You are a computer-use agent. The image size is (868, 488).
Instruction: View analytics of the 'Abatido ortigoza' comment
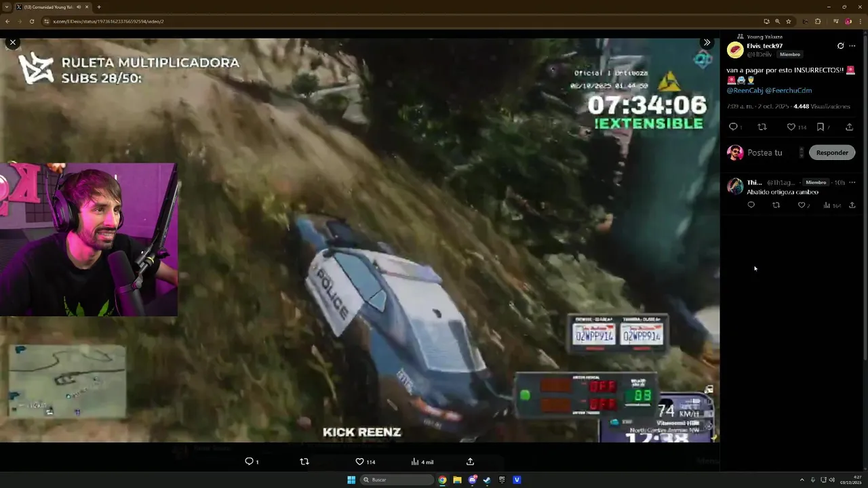coord(832,205)
